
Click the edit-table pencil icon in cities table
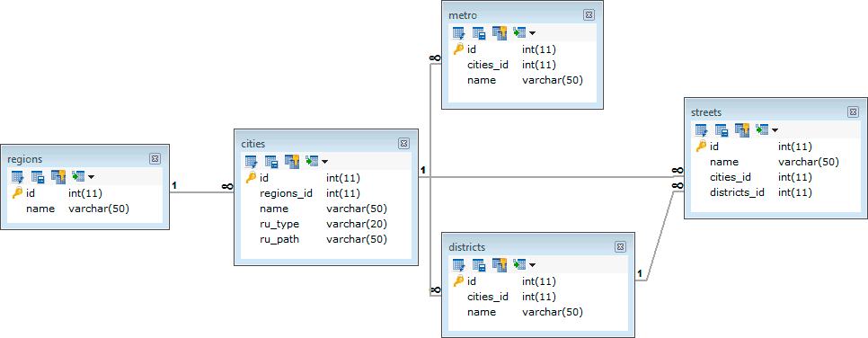coord(252,161)
